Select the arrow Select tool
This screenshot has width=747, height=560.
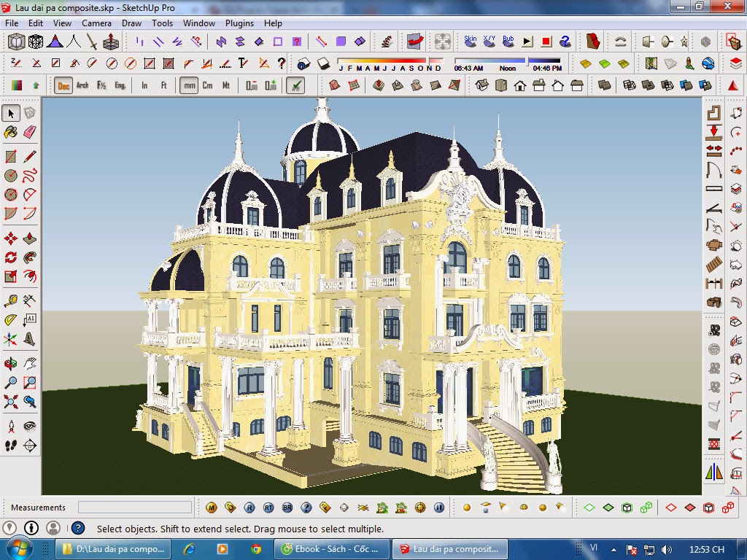(x=11, y=113)
